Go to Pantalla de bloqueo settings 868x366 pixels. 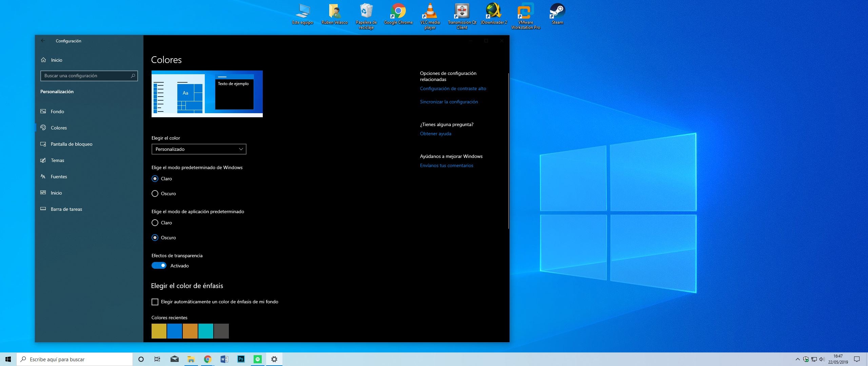pyautogui.click(x=71, y=144)
